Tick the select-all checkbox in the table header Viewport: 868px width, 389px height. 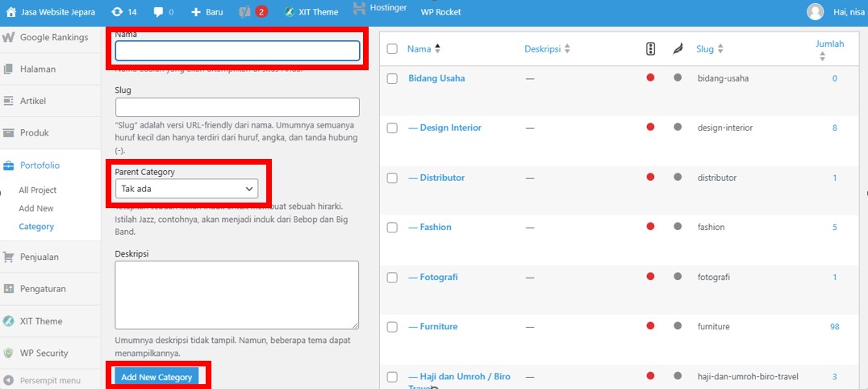coord(393,48)
